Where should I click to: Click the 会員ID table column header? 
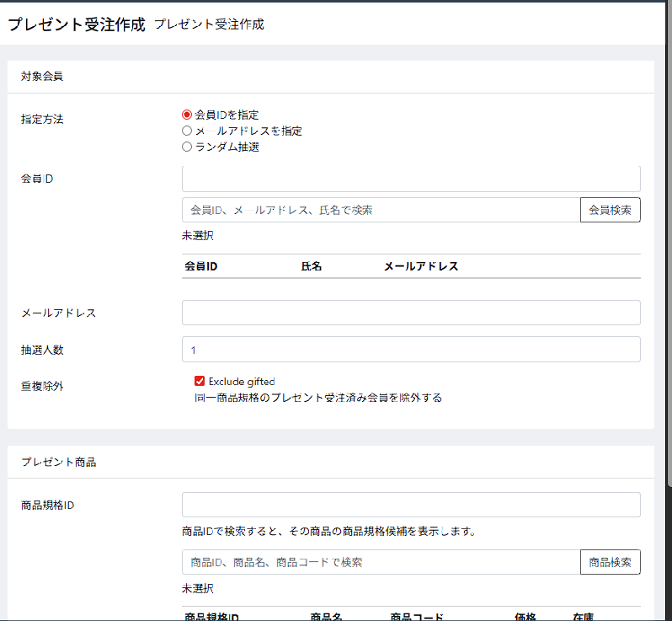coord(201,266)
